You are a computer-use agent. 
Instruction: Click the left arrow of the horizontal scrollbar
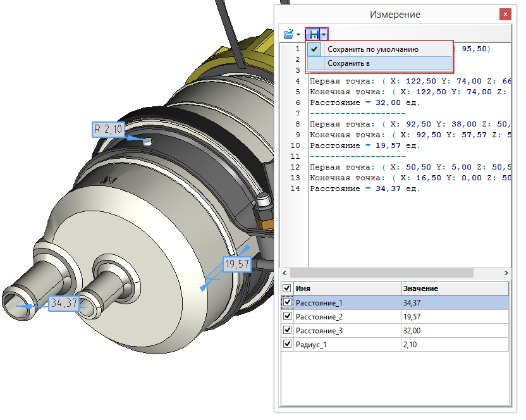click(x=284, y=273)
